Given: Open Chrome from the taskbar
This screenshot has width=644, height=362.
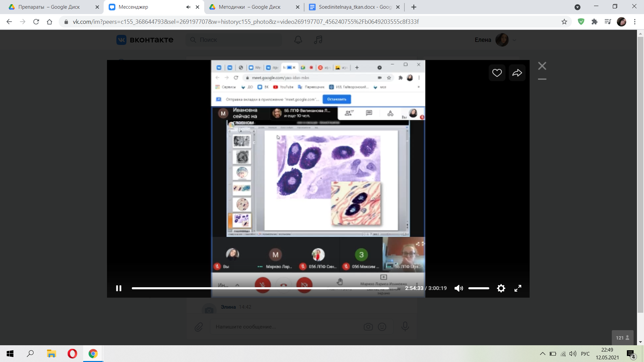Looking at the screenshot, I should click(x=93, y=354).
